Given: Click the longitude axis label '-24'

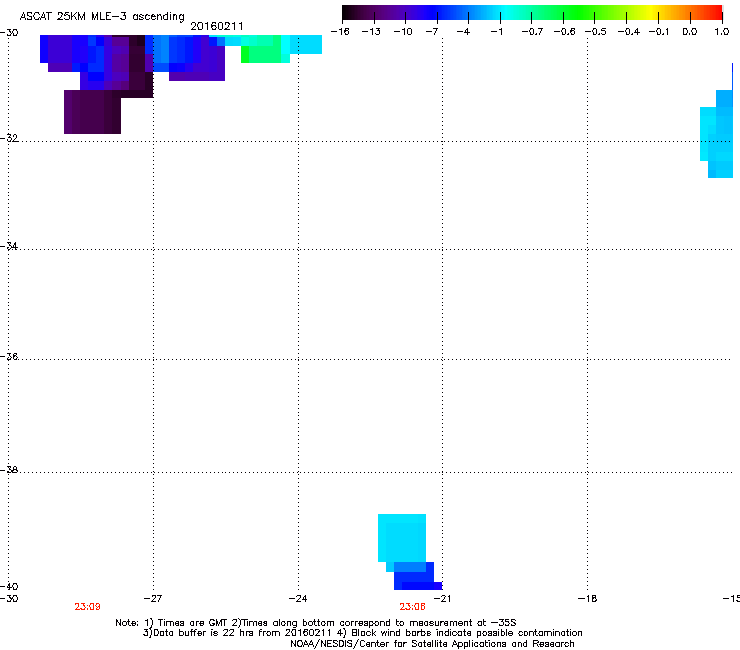Looking at the screenshot, I should pyautogui.click(x=298, y=599).
